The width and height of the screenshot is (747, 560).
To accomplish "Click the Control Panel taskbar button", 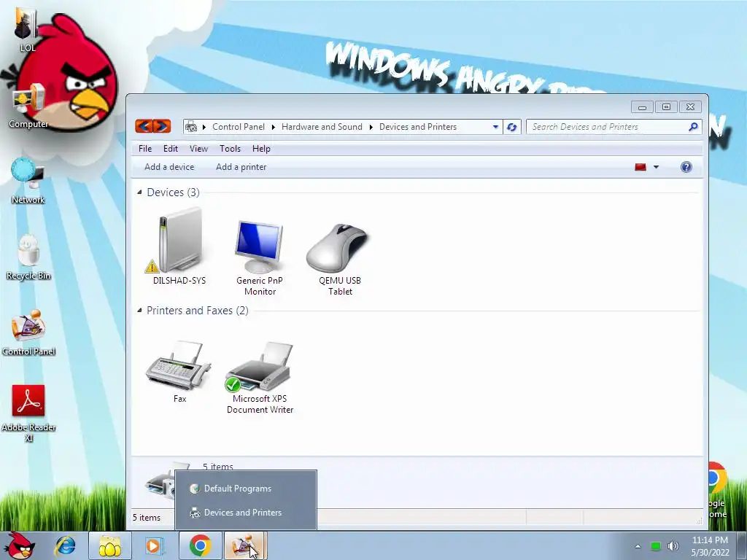I will point(244,545).
